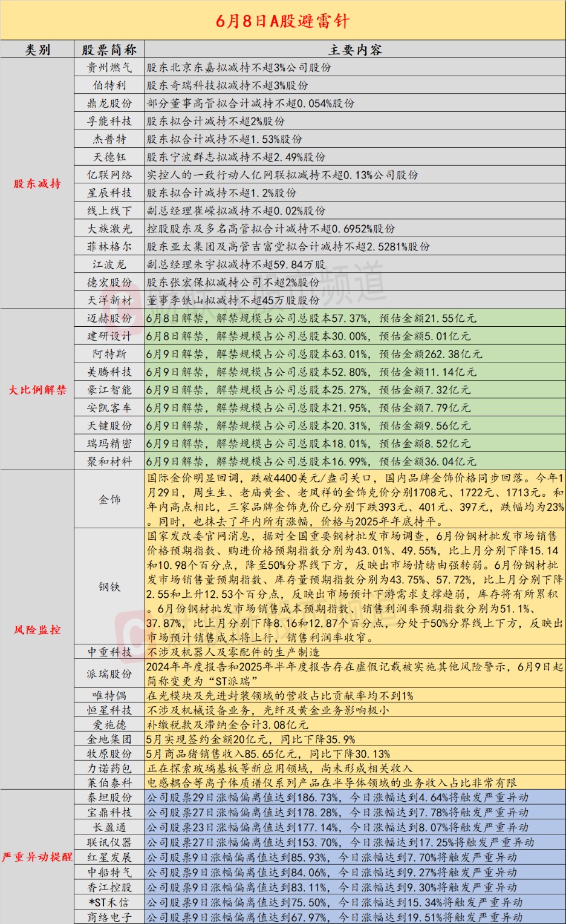Viewport: 566px width, 924px height.
Task: Click the 钢铁 row label
Action: point(109,587)
